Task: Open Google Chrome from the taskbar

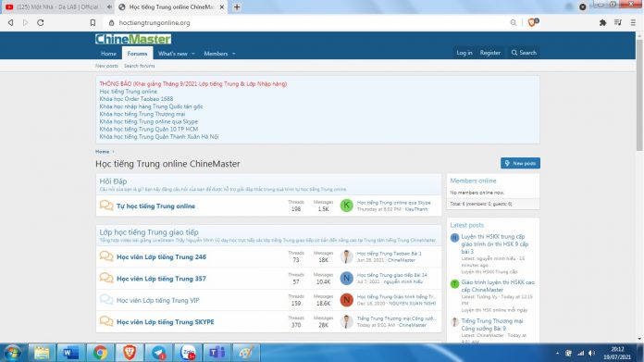Action: (x=100, y=353)
